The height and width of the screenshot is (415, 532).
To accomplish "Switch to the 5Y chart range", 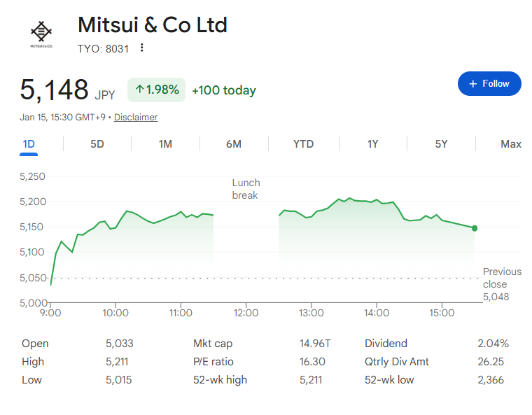I will [442, 144].
